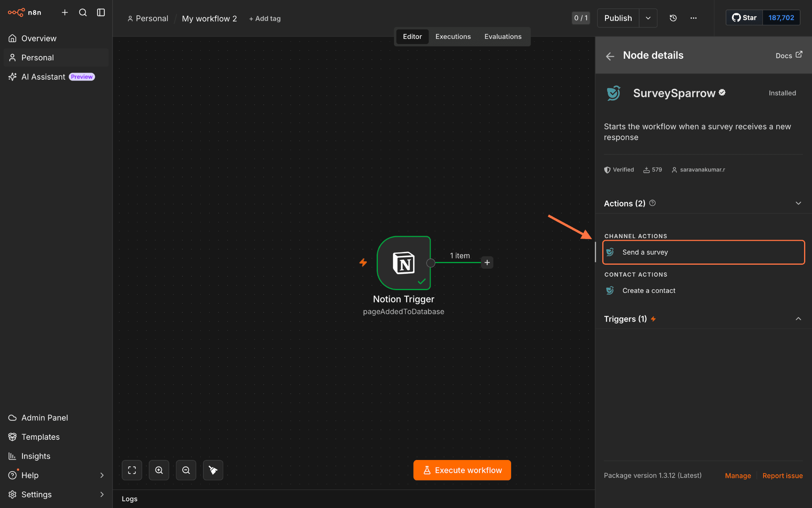Viewport: 812px width, 508px height.
Task: Click the Report issue link
Action: (783, 475)
